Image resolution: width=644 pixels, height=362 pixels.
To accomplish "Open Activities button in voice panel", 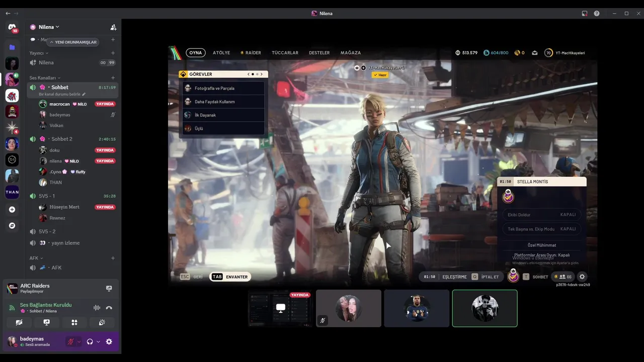I will pyautogui.click(x=74, y=322).
